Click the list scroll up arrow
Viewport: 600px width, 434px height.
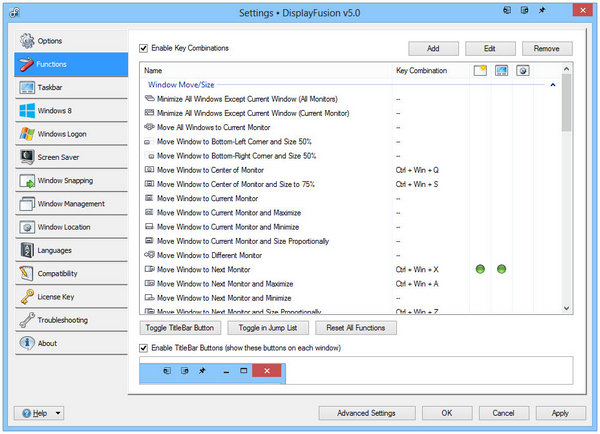coord(567,69)
